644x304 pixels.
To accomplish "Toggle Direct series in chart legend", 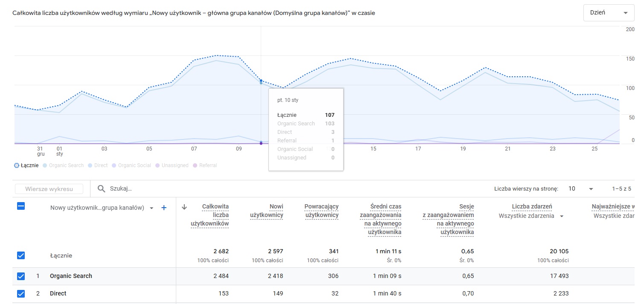I will [x=98, y=165].
